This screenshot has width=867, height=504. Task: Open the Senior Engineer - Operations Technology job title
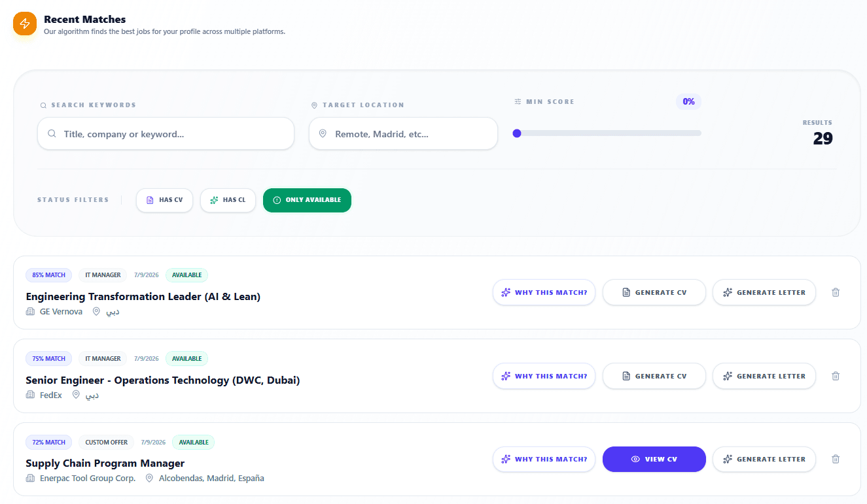[x=163, y=380]
